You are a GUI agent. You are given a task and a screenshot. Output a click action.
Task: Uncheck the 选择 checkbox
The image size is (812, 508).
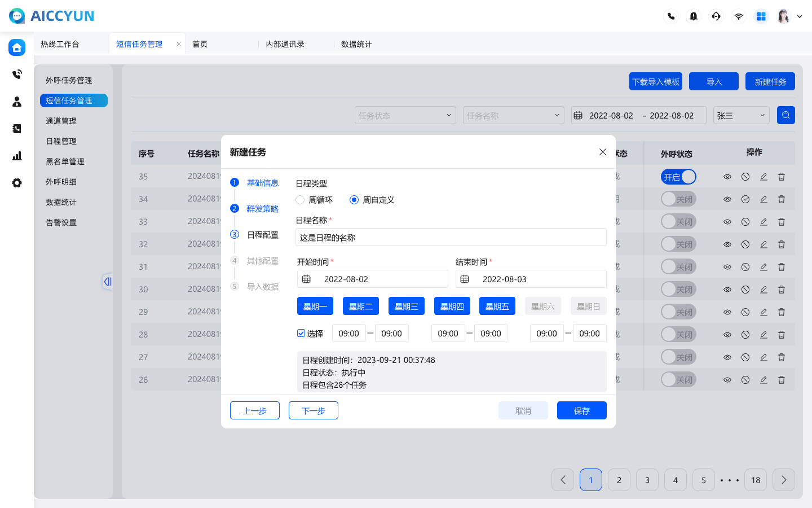pyautogui.click(x=301, y=333)
